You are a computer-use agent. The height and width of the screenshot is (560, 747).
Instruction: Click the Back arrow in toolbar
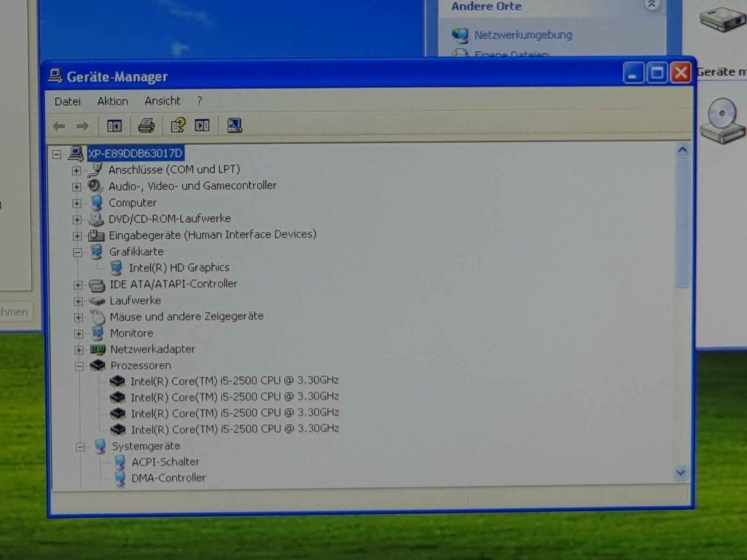pos(59,126)
